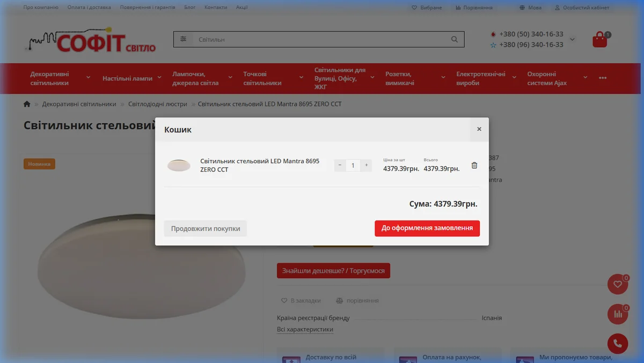Open search filter settings icon
The width and height of the screenshot is (644, 363).
tap(184, 39)
